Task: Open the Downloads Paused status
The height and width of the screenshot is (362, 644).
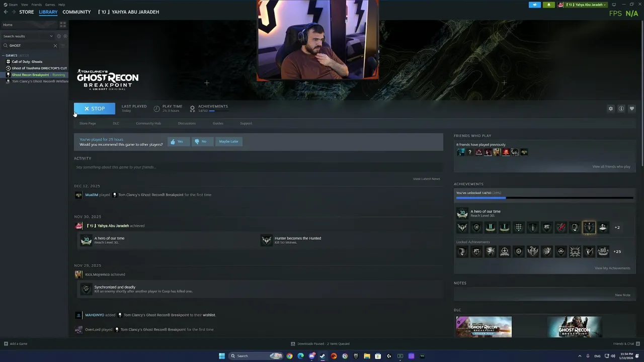Action: [320, 344]
